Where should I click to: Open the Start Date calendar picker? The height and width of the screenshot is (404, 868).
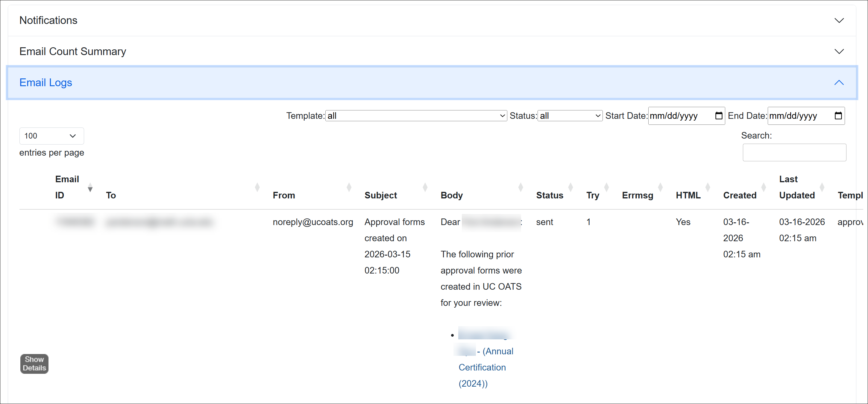click(x=718, y=116)
